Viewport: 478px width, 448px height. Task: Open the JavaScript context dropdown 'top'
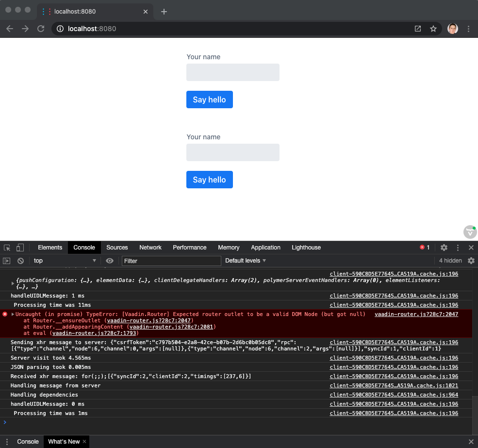65,261
